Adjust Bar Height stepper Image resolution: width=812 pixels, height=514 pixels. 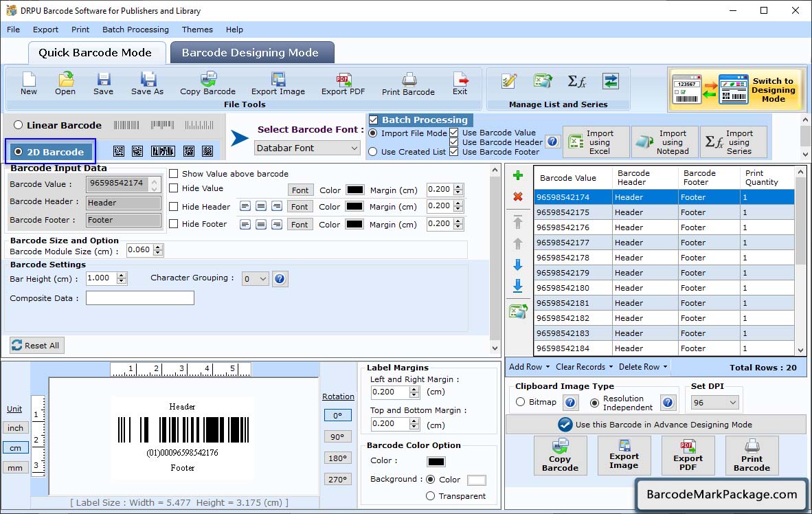coord(122,278)
